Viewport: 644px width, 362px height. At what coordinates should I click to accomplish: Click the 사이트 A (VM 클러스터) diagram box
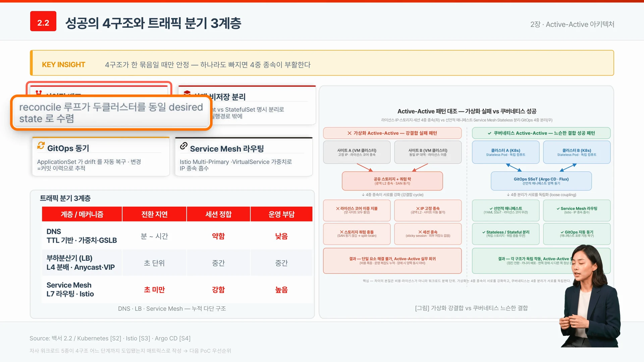point(357,152)
